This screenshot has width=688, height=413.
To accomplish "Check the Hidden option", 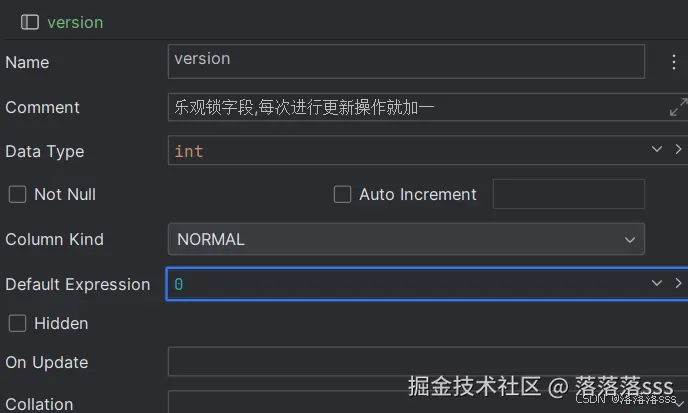I will (17, 323).
